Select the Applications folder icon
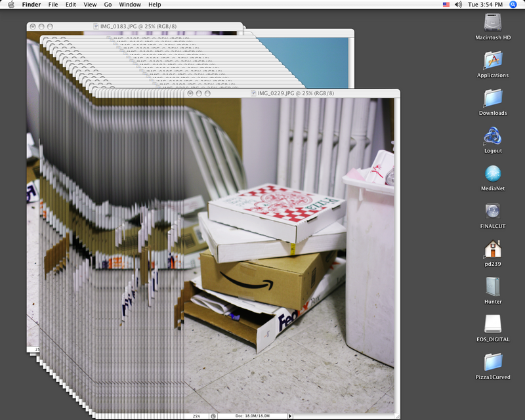The width and height of the screenshot is (525, 420). point(493,60)
